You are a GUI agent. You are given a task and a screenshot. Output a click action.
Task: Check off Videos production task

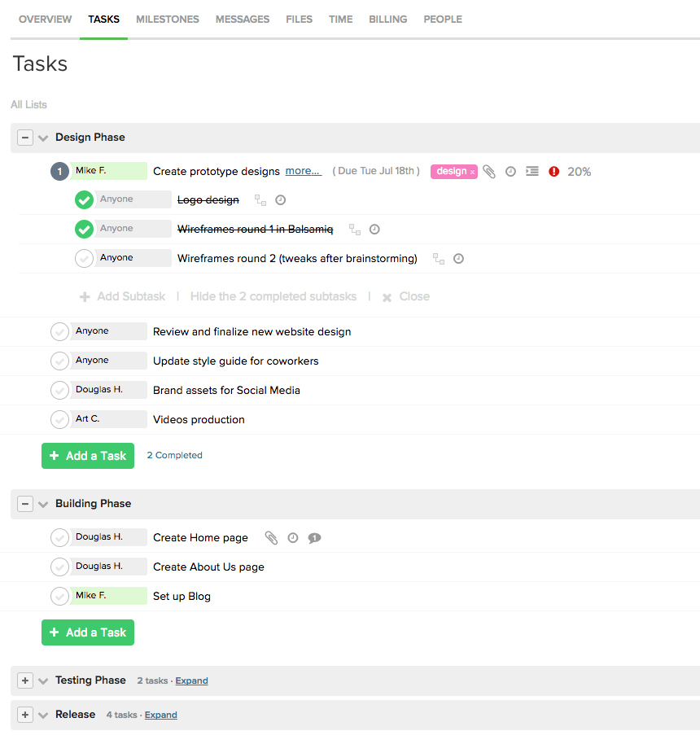tap(59, 420)
